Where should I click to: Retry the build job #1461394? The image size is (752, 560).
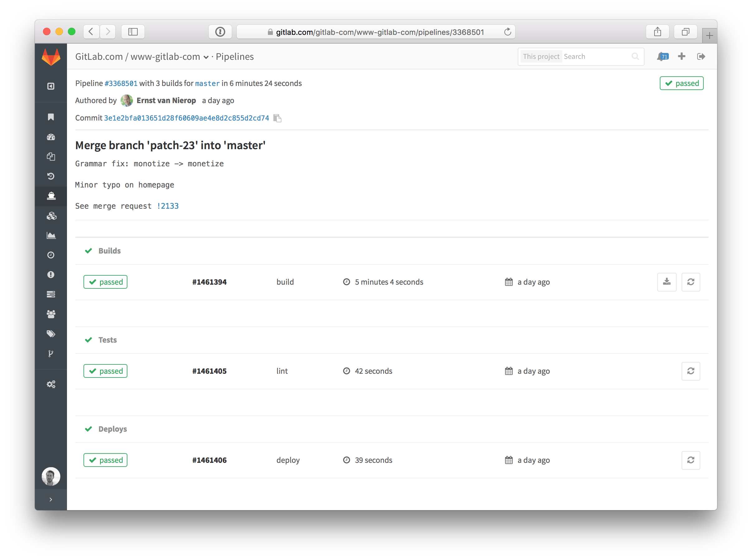coord(691,282)
